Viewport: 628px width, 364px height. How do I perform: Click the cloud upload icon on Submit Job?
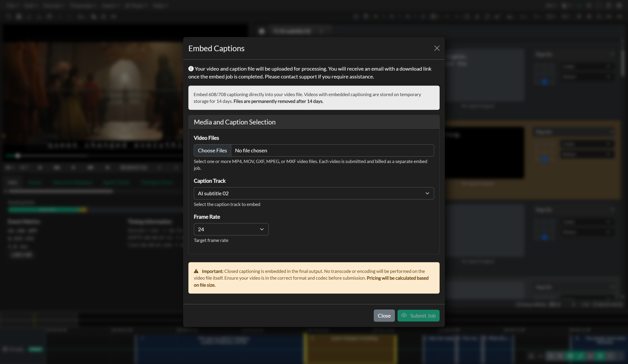pyautogui.click(x=404, y=315)
